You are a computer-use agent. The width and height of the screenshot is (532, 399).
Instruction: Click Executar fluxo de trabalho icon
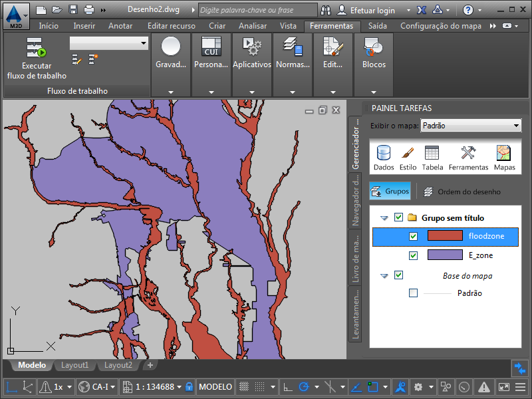click(36, 49)
